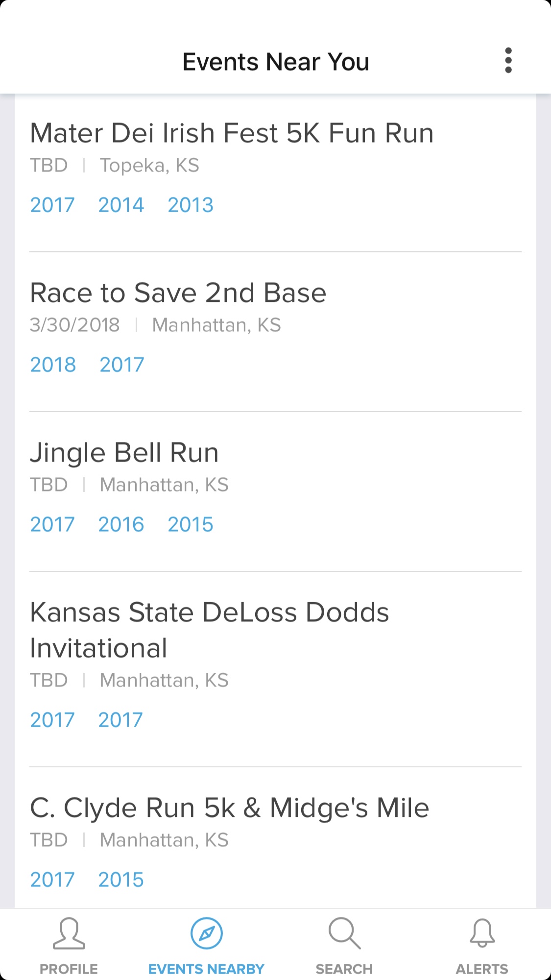Switch to the SEARCH tab label
The height and width of the screenshot is (980, 551).
point(344,969)
